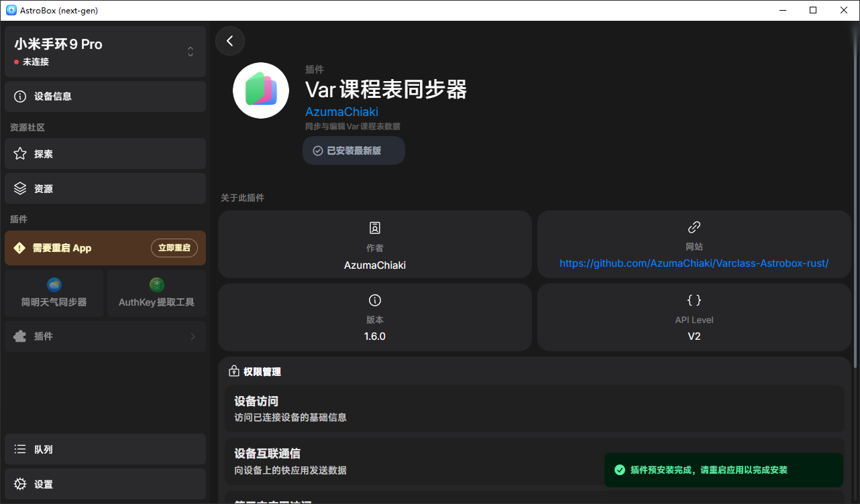Click the 设备访问 permission row
The height and width of the screenshot is (504, 860).
(534, 409)
